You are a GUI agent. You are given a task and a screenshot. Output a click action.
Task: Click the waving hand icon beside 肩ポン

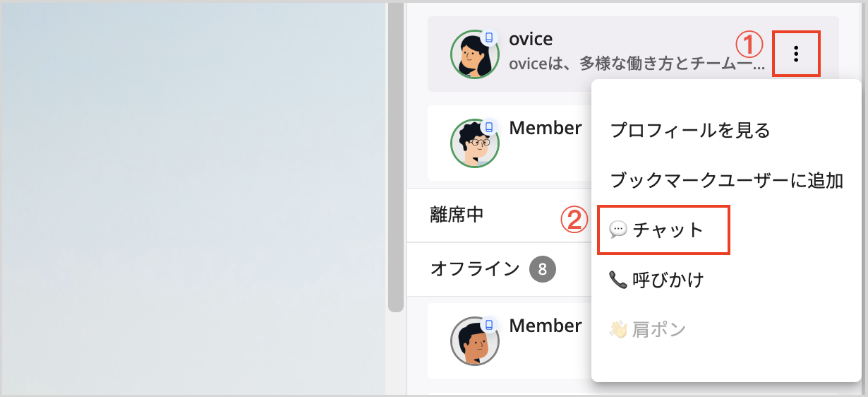(x=617, y=330)
